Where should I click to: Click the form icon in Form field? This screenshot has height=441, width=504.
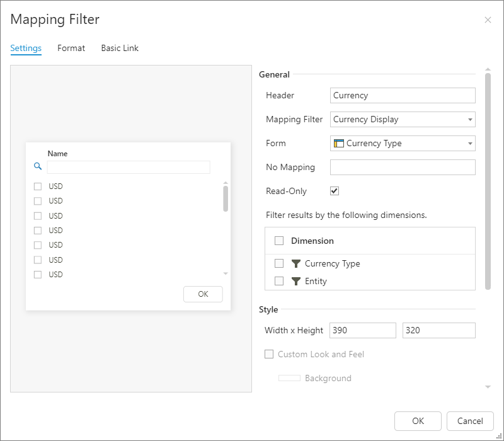[339, 144]
